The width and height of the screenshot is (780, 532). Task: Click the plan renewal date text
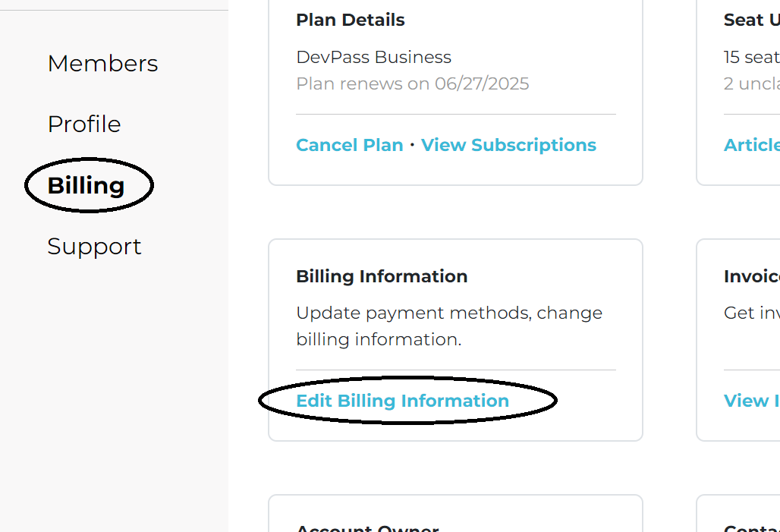(412, 83)
